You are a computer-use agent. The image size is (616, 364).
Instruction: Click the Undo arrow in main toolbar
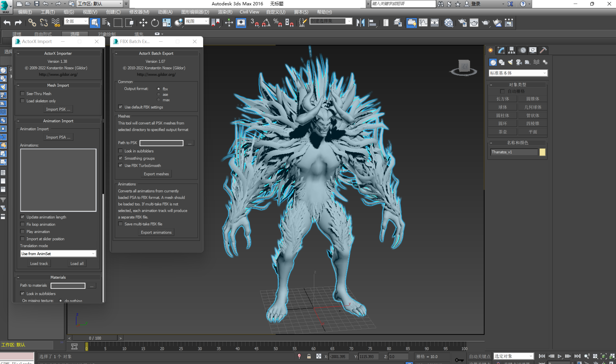(x=7, y=23)
